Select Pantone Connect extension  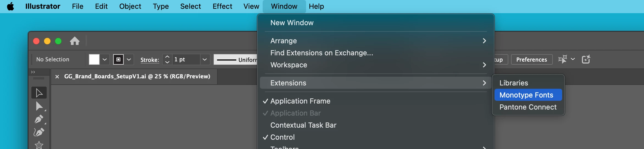528,107
